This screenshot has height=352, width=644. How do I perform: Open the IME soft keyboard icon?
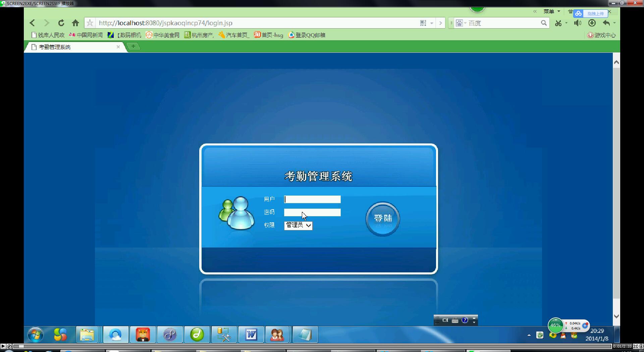point(455,320)
